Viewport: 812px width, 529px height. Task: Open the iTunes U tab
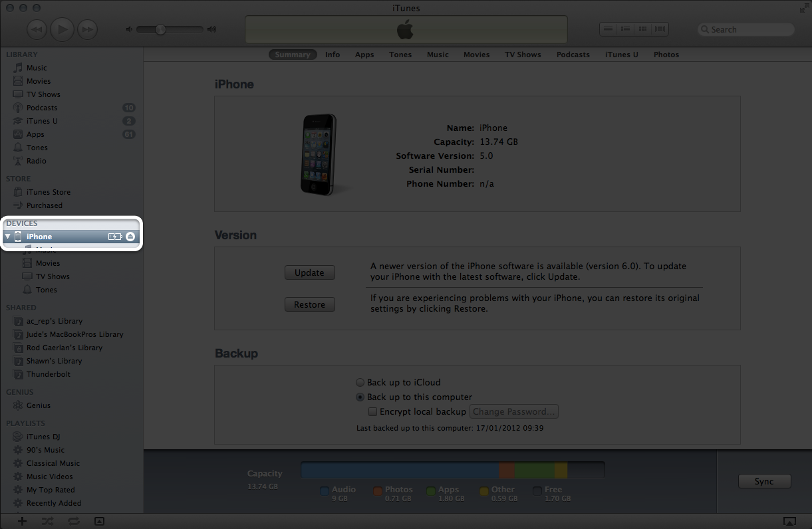pyautogui.click(x=622, y=54)
